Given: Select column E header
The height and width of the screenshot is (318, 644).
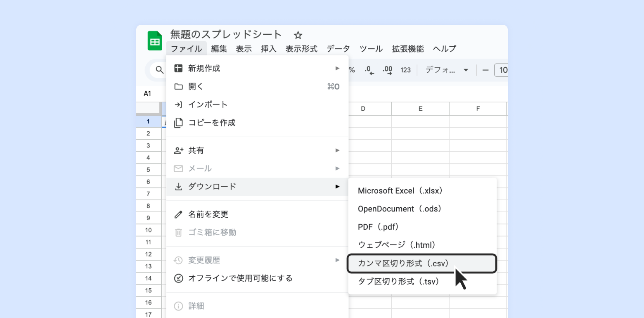Looking at the screenshot, I should click(x=420, y=109).
